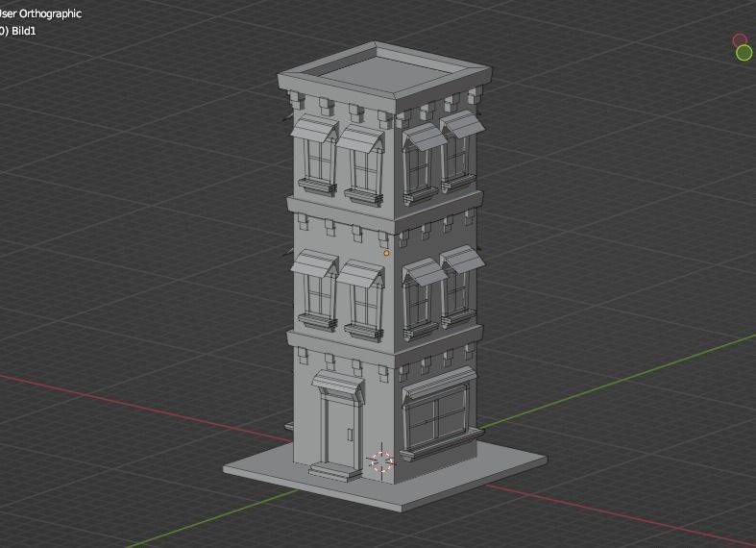
Task: Click the 'Bild1' object name text
Action: click(24, 31)
